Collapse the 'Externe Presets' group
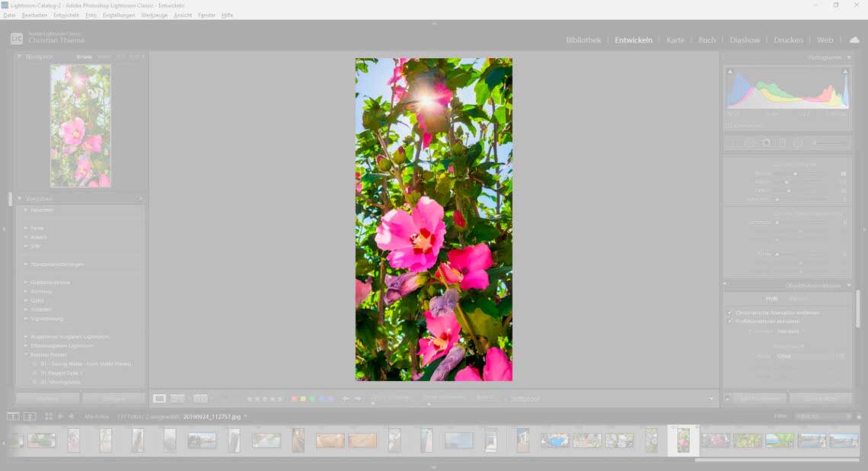Viewport: 868px width, 471px height. (x=26, y=354)
